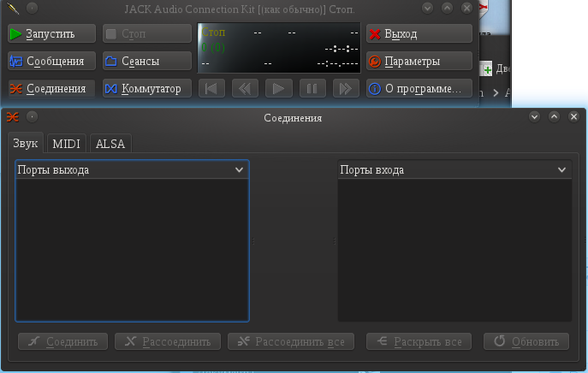
Task: Click the transport pause button
Action: coord(312,88)
